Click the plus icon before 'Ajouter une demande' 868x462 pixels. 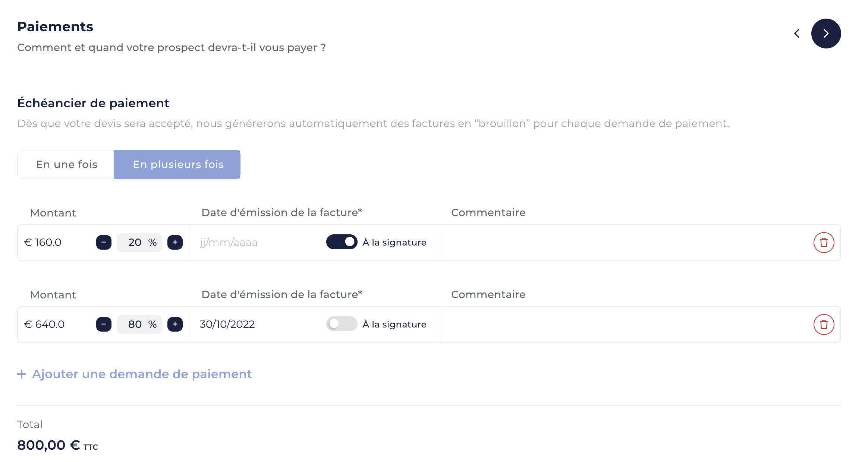pyautogui.click(x=22, y=374)
